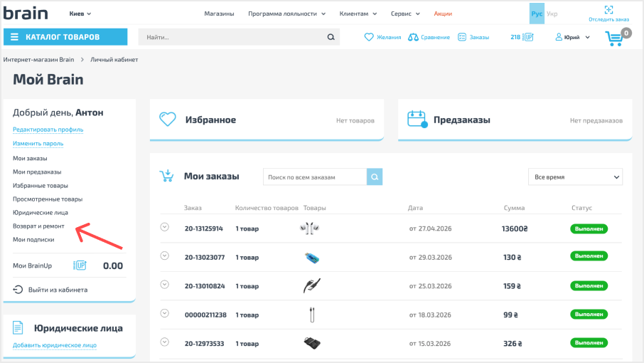The width and height of the screenshot is (644, 363).
Task: Open the Желания wishlist heart icon
Action: [369, 37]
